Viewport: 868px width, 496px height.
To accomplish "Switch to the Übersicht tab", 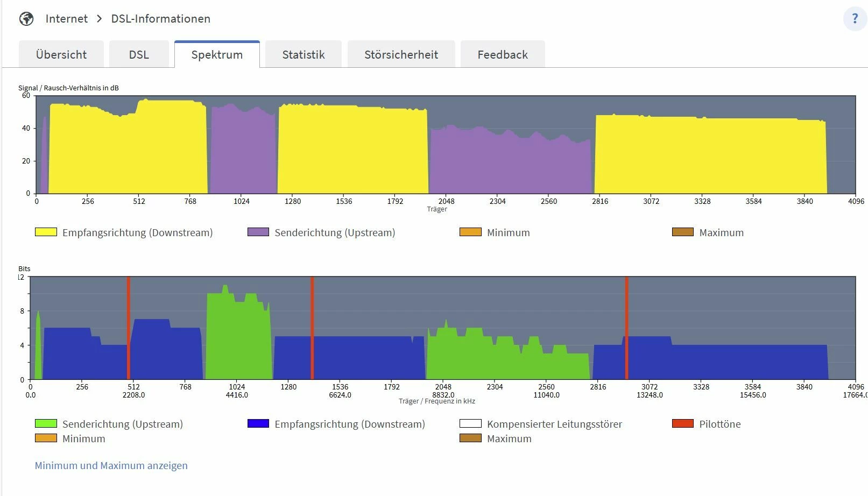I will (61, 54).
